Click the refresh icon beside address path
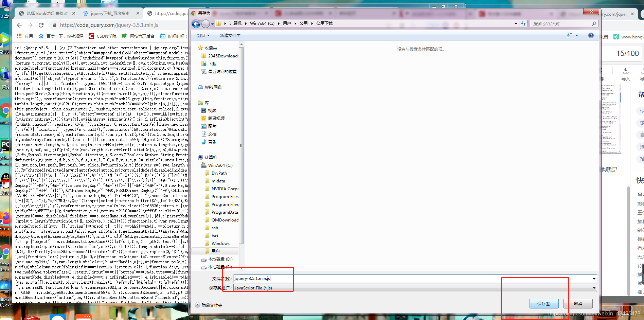Screen dimensions: 644x320 click(523, 23)
